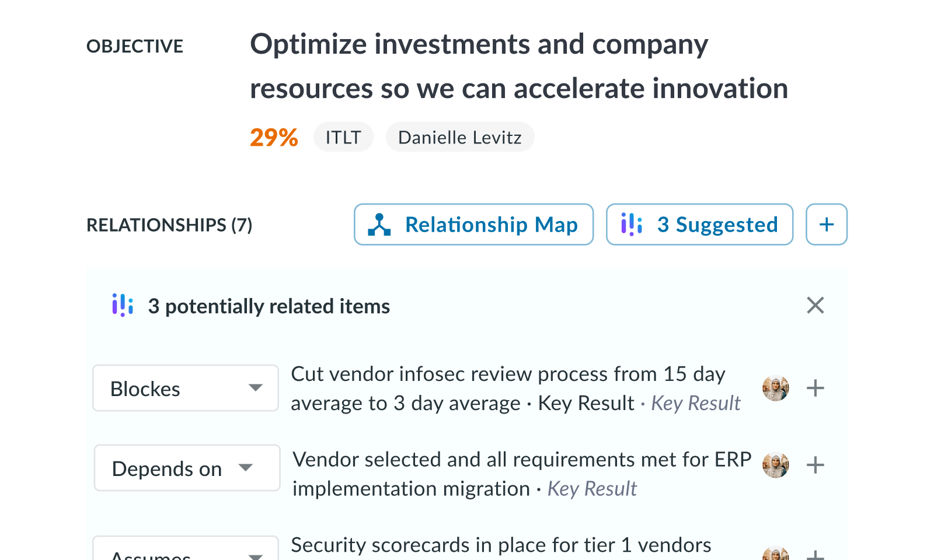This screenshot has height=560, width=934.
Task: Click the RELATIONSHIPS (7) heading
Action: pyautogui.click(x=169, y=225)
